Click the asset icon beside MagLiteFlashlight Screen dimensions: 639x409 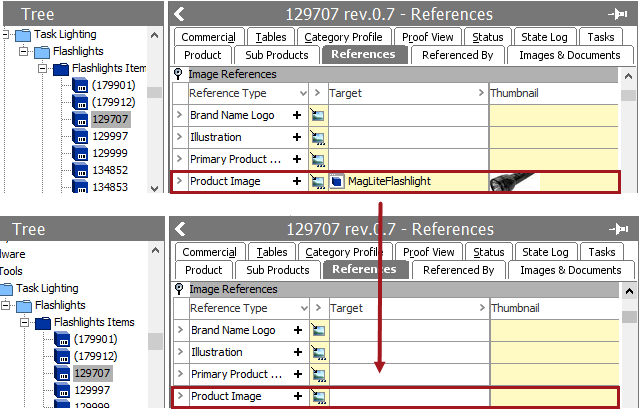(x=337, y=181)
